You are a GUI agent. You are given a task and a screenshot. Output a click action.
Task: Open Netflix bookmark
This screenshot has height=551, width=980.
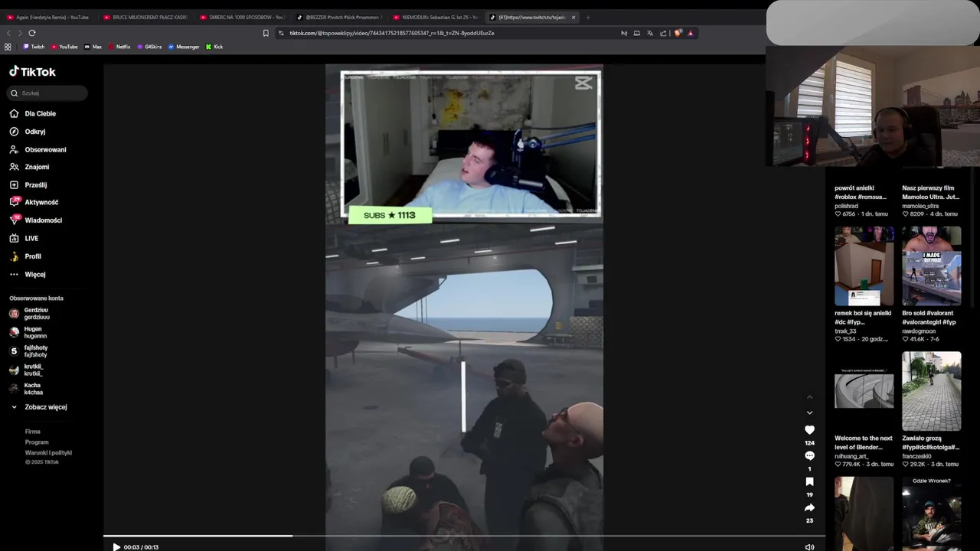tap(119, 47)
